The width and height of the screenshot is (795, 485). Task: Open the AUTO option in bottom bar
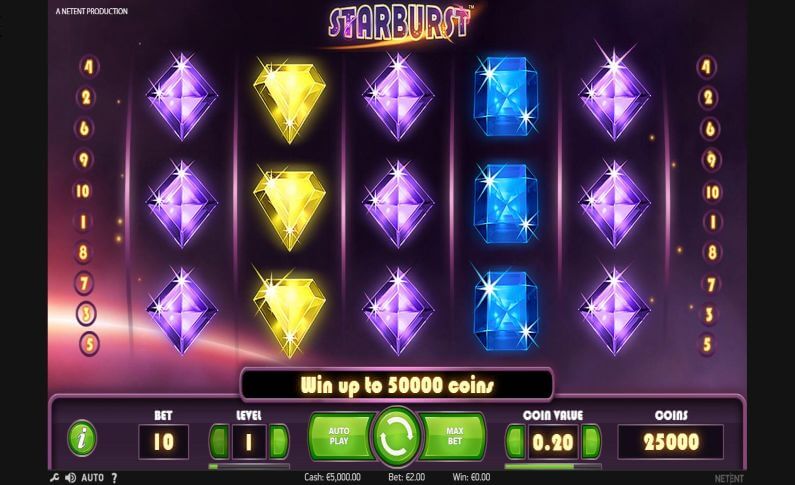(x=93, y=477)
